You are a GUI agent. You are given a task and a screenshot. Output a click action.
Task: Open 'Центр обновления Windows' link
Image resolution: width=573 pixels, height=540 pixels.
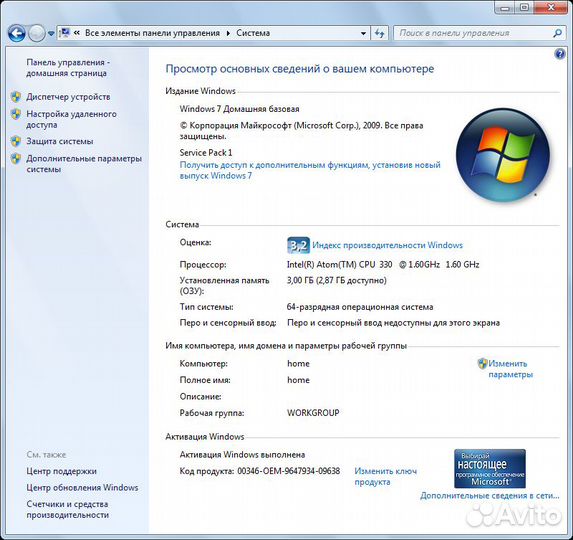[82, 488]
